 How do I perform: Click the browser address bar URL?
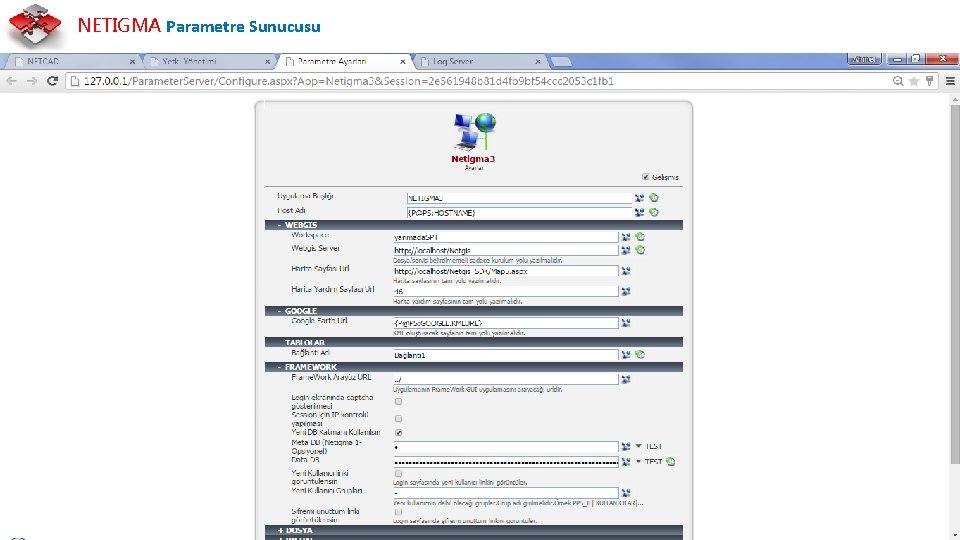[x=349, y=81]
